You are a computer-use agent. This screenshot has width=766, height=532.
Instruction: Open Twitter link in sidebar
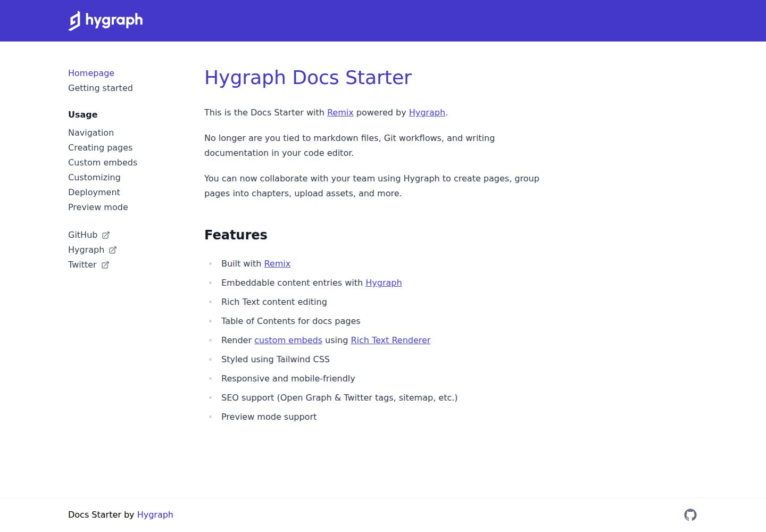click(82, 264)
